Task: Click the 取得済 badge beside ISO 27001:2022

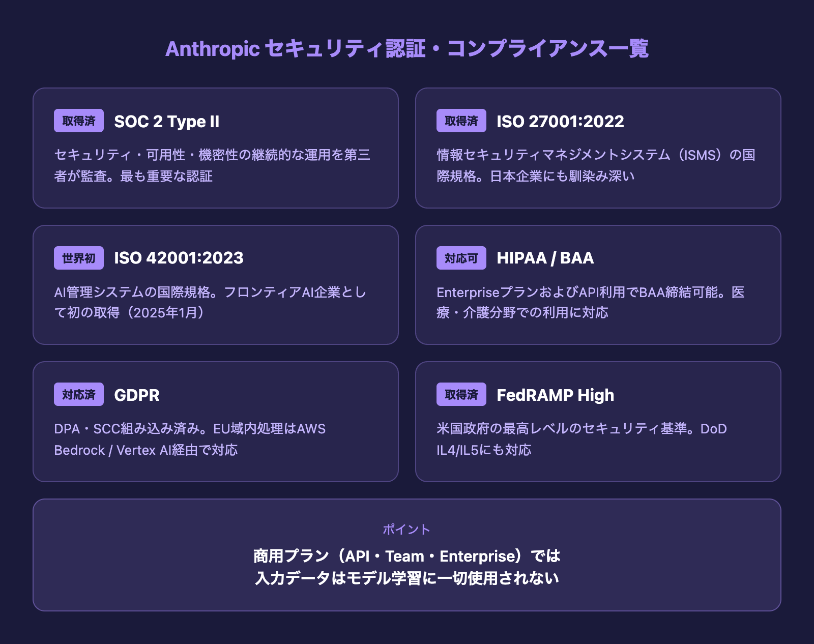Action: (x=461, y=121)
